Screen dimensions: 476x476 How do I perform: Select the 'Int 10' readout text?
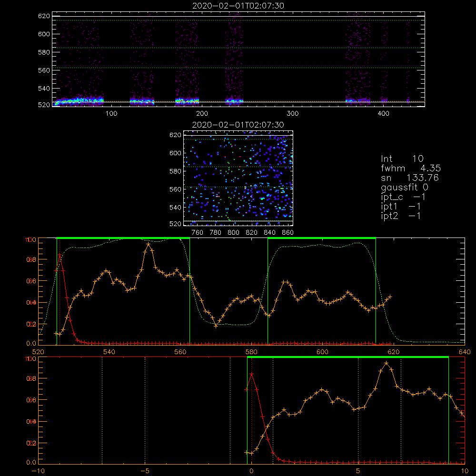coord(402,159)
